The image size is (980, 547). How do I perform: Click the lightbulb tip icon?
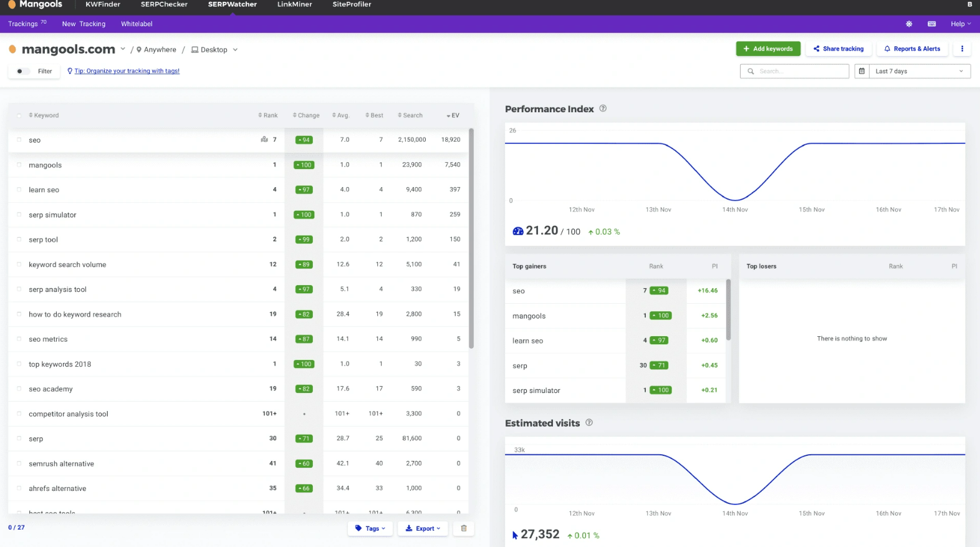(x=70, y=71)
